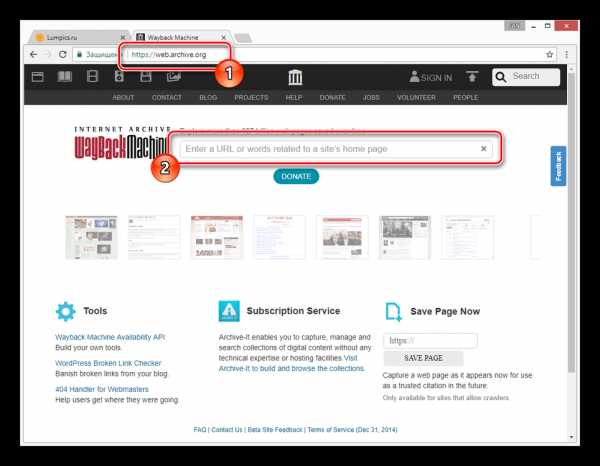This screenshot has width=600, height=466.
Task: Open the third site thumbnail with orange header
Action: [x=217, y=238]
